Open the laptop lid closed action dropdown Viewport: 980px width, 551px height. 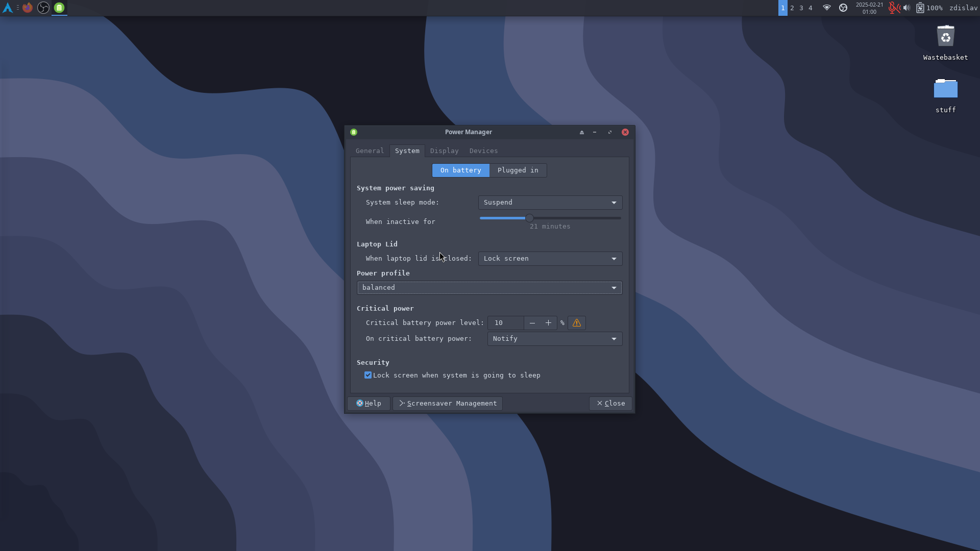[550, 259]
